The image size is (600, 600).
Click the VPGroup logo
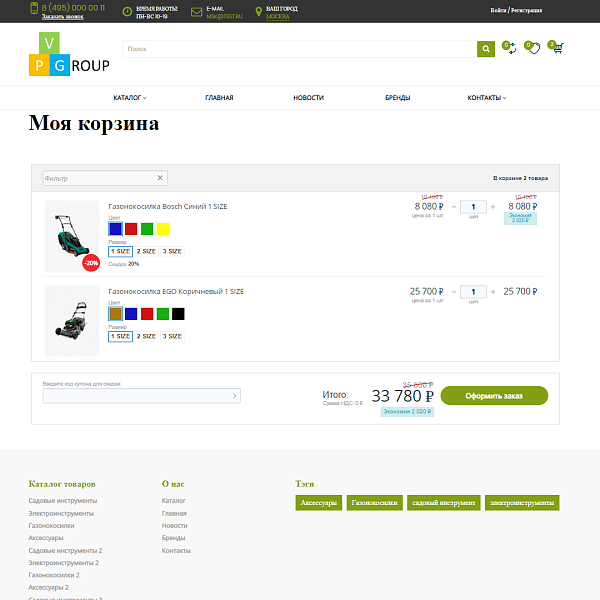point(68,55)
